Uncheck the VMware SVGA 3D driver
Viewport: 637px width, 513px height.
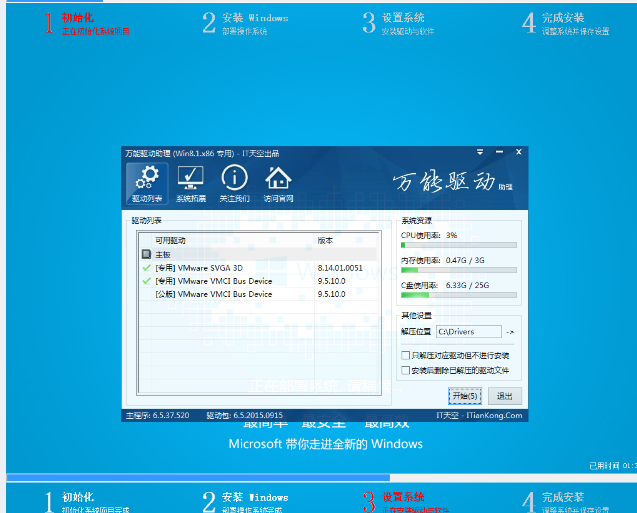[146, 268]
